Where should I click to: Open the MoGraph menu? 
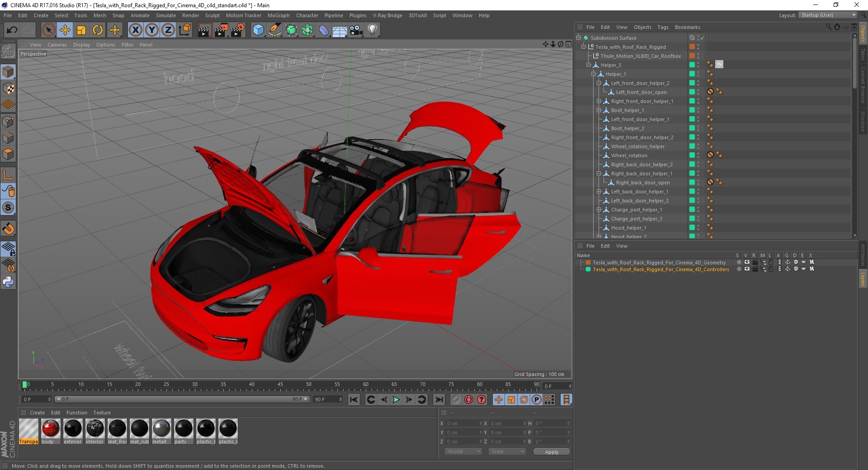278,15
